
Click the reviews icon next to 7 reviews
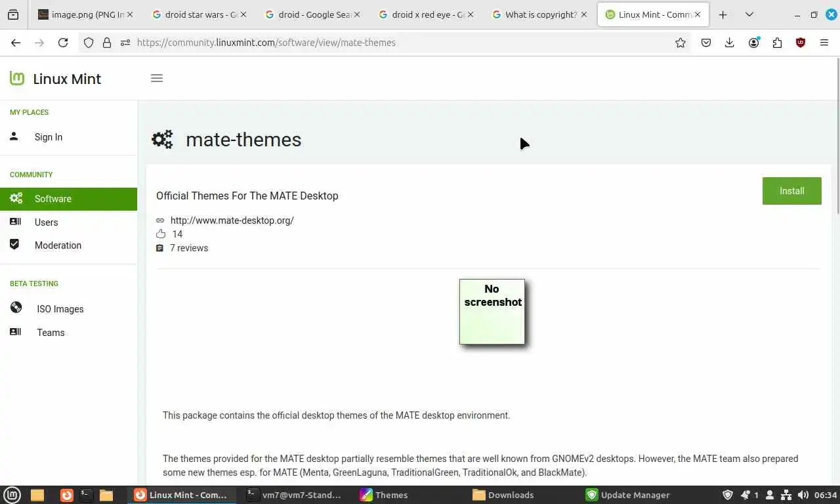point(159,248)
